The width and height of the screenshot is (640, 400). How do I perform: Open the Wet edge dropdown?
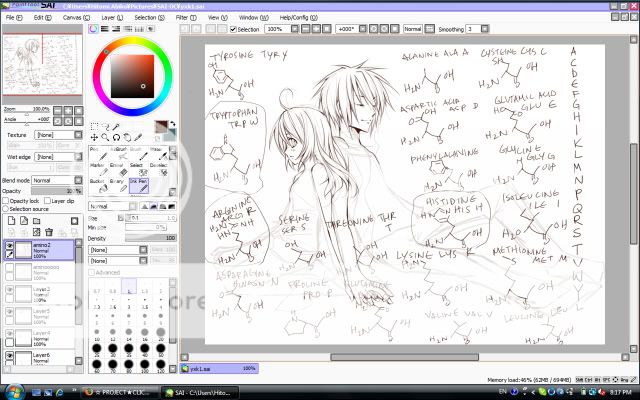(58, 156)
